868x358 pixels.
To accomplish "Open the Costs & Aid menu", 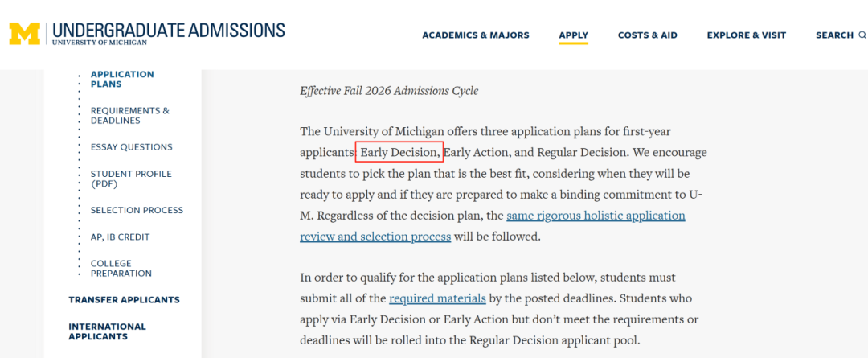I will click(x=648, y=35).
